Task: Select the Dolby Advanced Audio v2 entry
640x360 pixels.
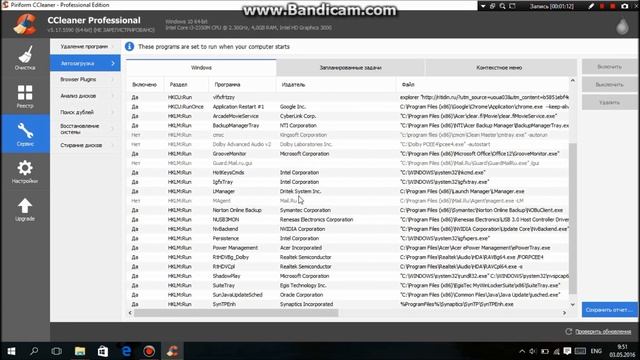Action: click(348, 144)
